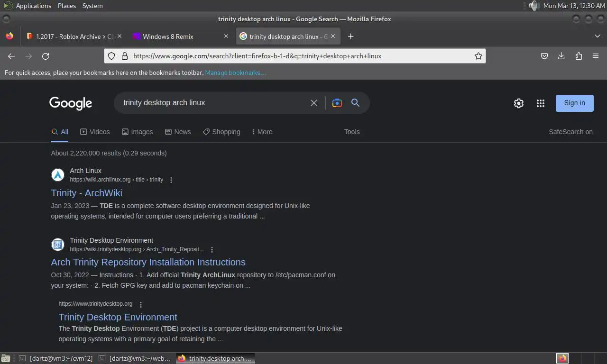
Task: Open the System menu
Action: 92,6
